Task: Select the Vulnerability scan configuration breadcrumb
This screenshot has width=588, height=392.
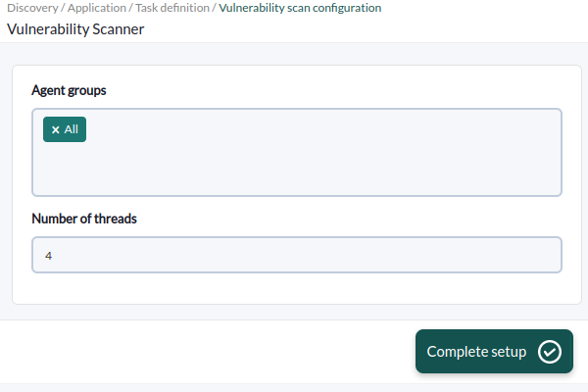Action: (x=300, y=8)
